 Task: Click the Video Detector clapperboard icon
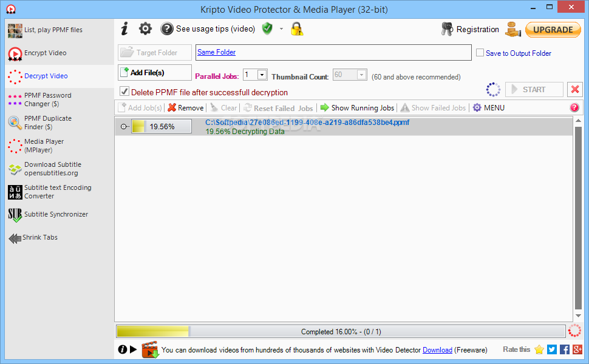click(x=150, y=349)
